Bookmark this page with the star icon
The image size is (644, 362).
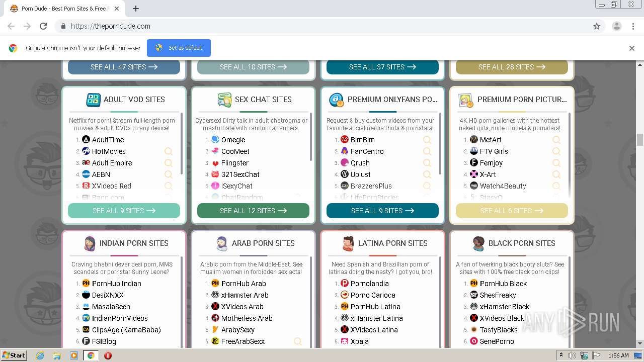tap(597, 26)
